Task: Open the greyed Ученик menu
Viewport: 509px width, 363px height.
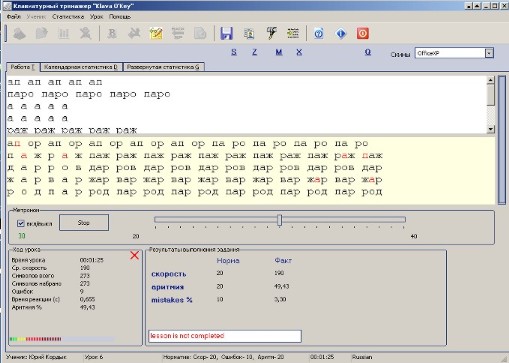Action: click(x=36, y=17)
